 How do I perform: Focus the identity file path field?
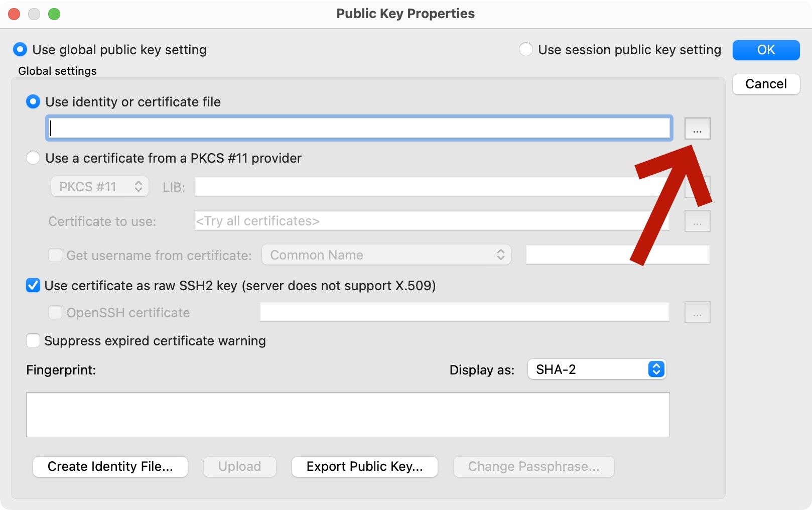pyautogui.click(x=359, y=129)
